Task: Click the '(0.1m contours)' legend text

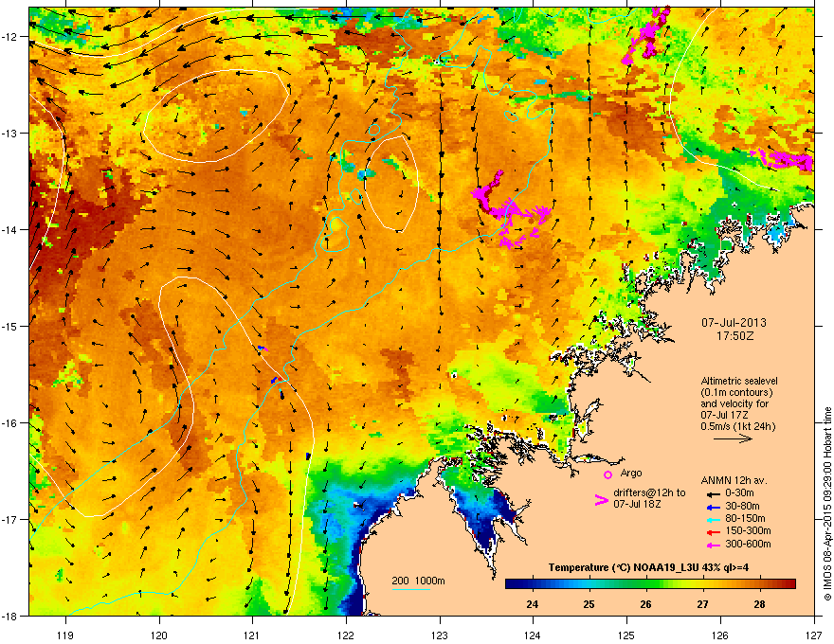Action: pyautogui.click(x=736, y=393)
